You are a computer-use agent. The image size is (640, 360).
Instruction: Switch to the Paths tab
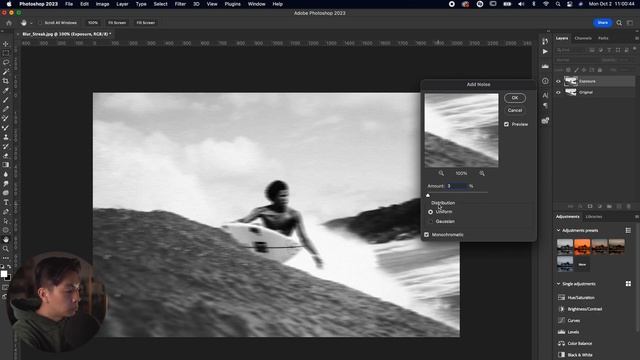pyautogui.click(x=603, y=38)
